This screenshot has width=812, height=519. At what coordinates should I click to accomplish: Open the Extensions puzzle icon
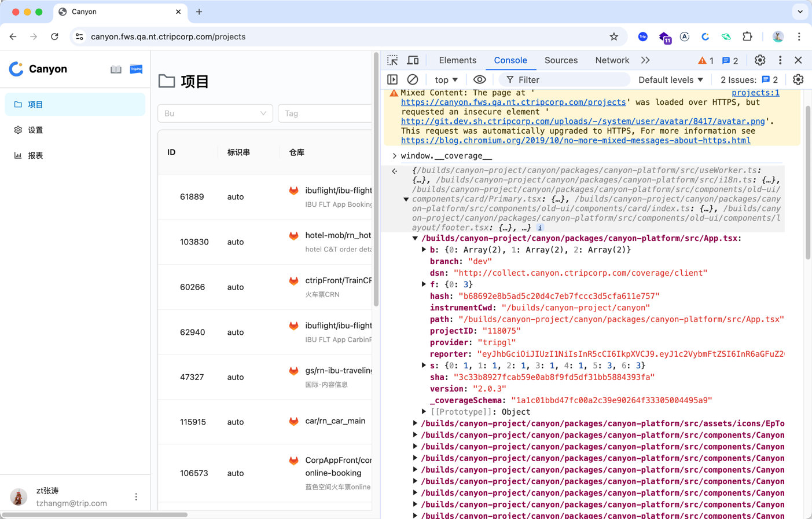click(x=747, y=36)
